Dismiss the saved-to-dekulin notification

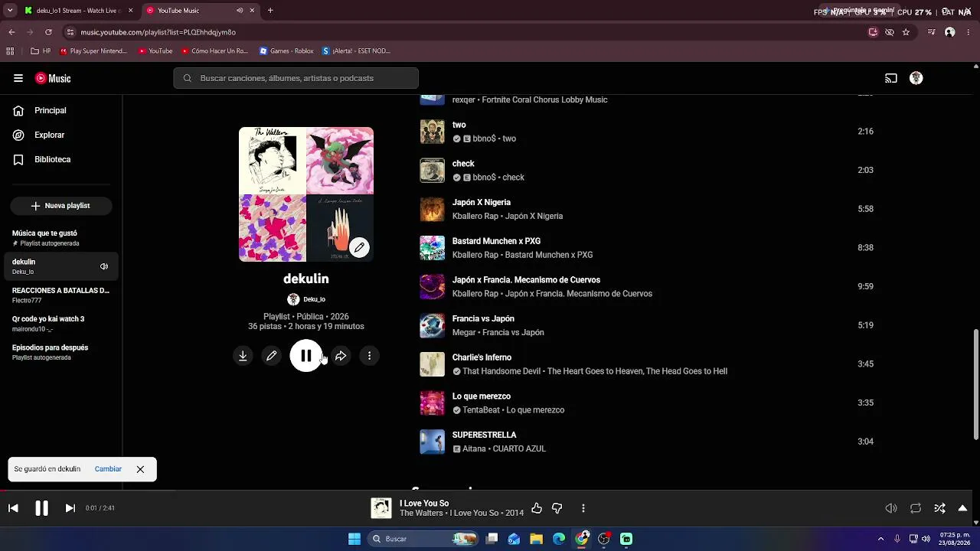tap(140, 469)
